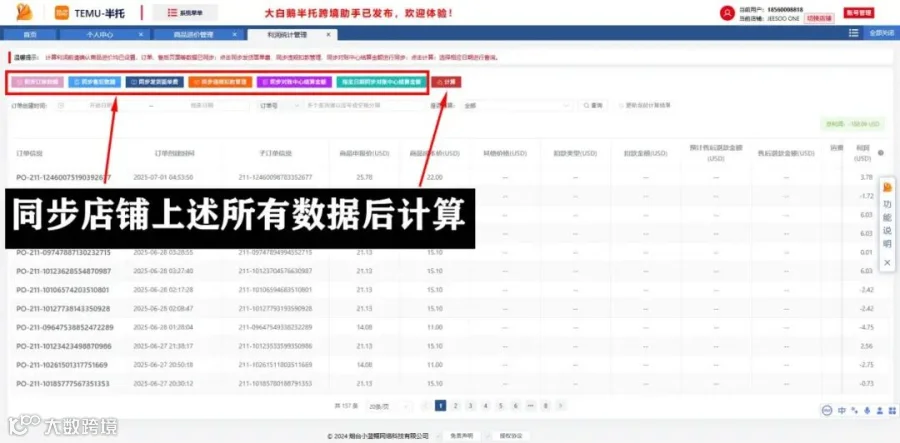Click the grid icon in the IME bar
The image size is (900, 443).
coord(891,410)
